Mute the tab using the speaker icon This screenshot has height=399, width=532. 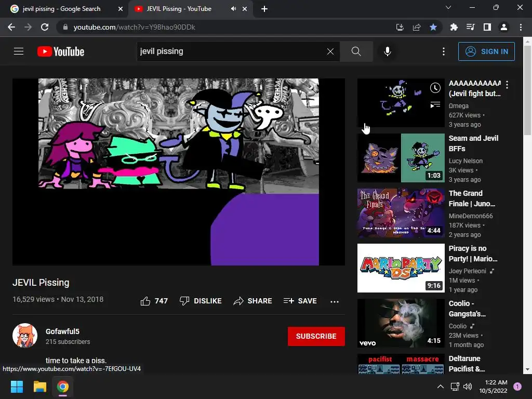(x=233, y=9)
